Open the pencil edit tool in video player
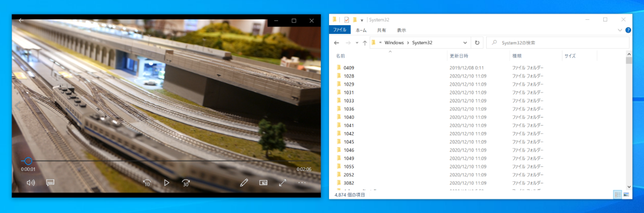The image size is (644, 213). 244,182
